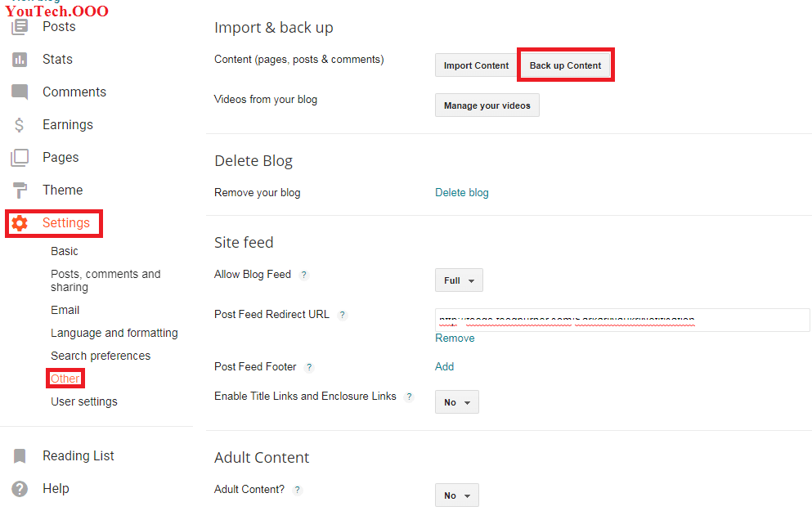This screenshot has height=520, width=812.
Task: Open the Enable Title Links No dropdown
Action: [x=457, y=402]
